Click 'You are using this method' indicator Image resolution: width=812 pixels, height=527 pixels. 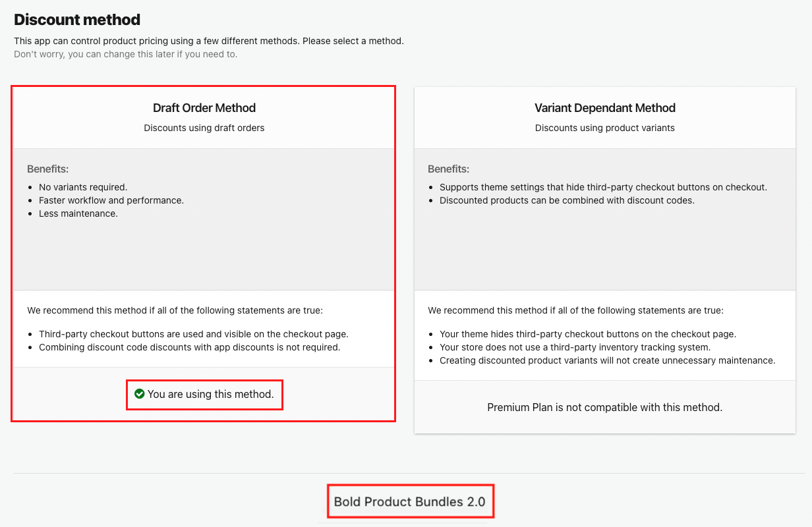tap(204, 394)
